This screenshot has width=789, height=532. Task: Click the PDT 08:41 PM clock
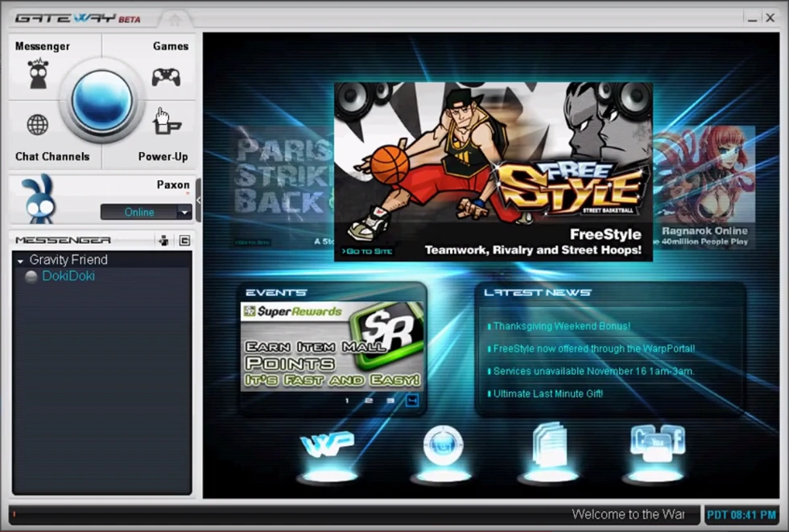(x=741, y=515)
